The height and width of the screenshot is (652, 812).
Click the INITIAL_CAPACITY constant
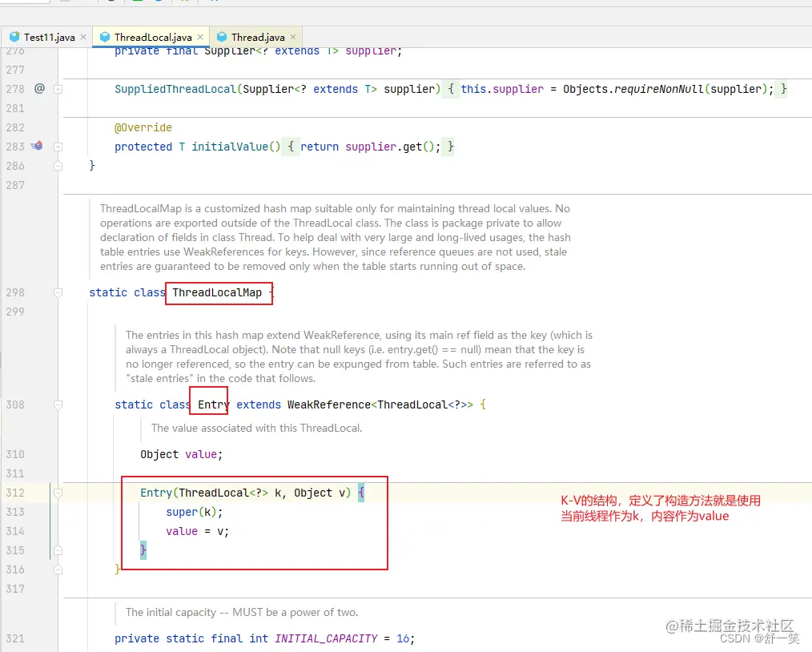(326, 638)
